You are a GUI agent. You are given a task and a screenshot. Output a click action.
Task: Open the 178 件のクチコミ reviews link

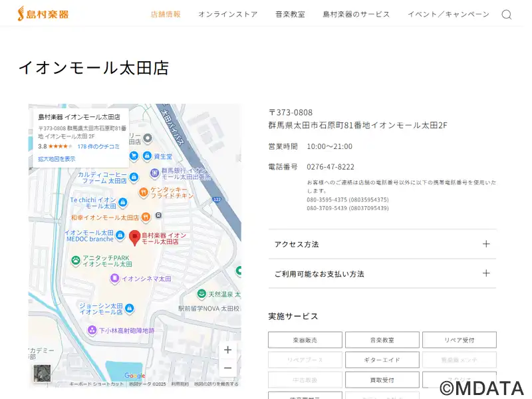coord(98,146)
